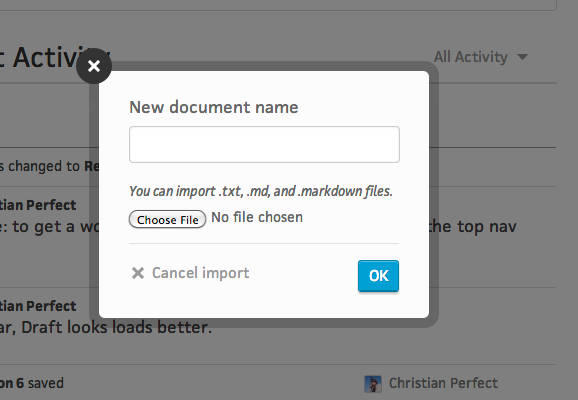Confirm import with the blue OK button
Viewport: 578px width, 400px height.
coord(378,276)
